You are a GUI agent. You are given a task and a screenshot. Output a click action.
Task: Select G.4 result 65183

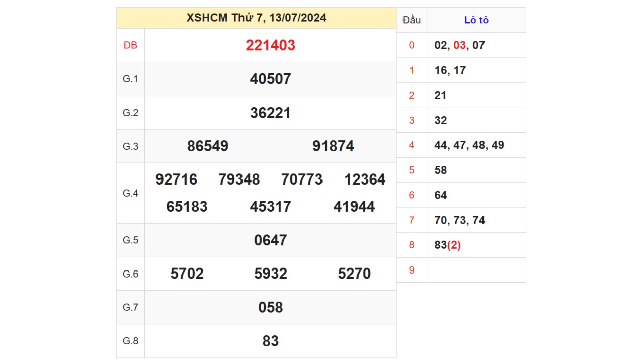point(187,207)
